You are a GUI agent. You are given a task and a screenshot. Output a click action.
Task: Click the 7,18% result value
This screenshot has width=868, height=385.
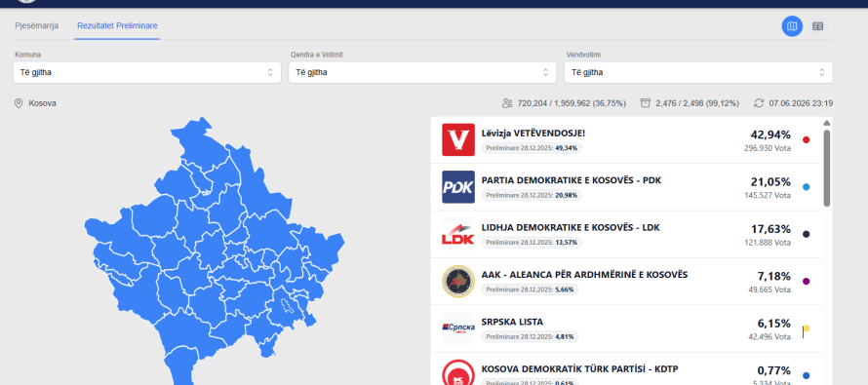click(774, 276)
